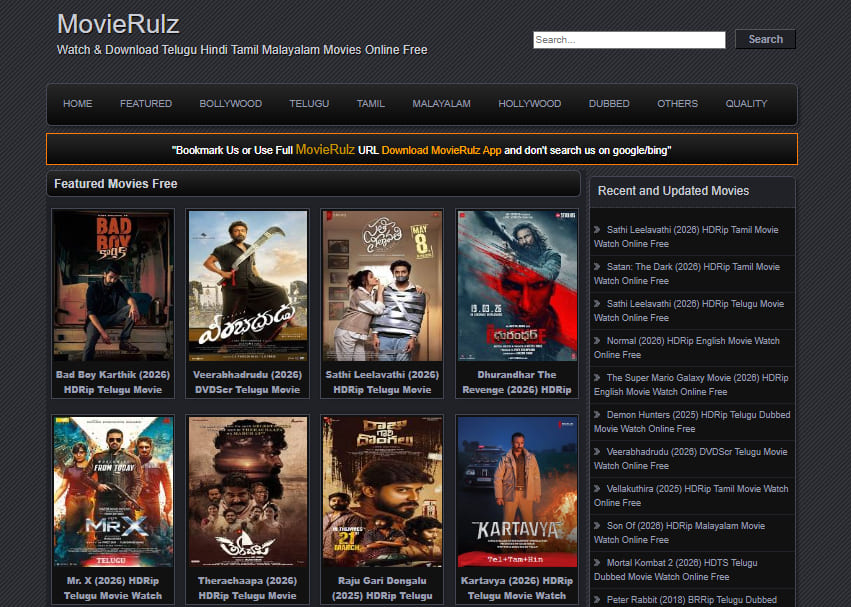851x607 pixels.
Task: Open the DUBBED menu item
Action: pos(609,104)
